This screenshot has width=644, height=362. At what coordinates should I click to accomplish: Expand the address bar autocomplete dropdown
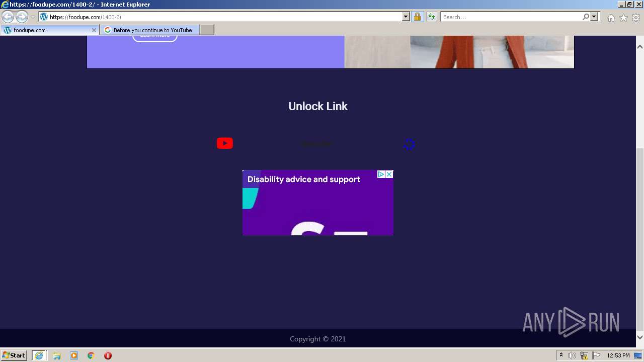[406, 17]
